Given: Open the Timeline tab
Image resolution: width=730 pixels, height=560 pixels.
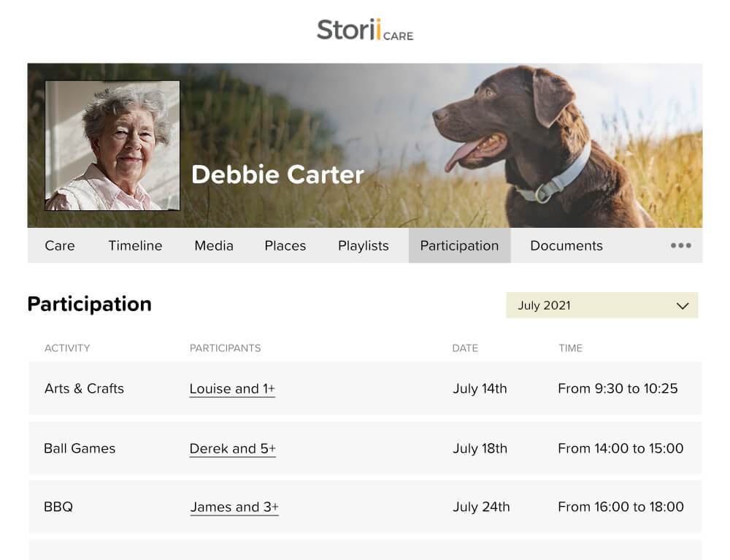Looking at the screenshot, I should pyautogui.click(x=135, y=245).
